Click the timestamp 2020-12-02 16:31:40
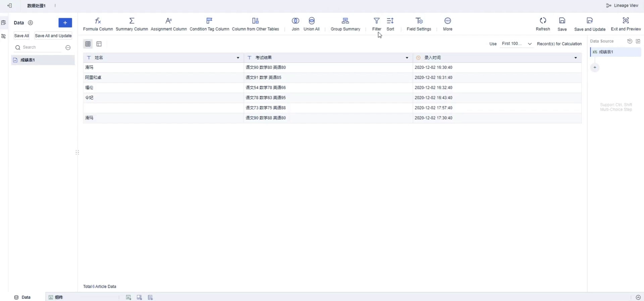Image resolution: width=644 pixels, height=301 pixels. [433, 78]
